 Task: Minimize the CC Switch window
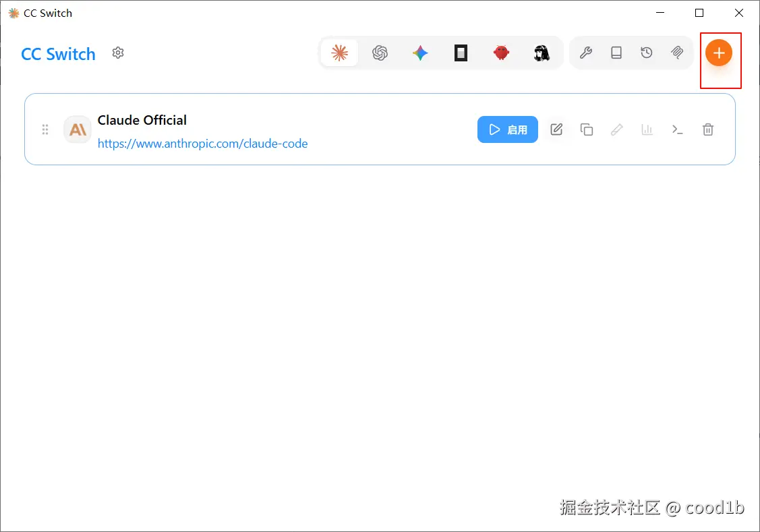[660, 13]
